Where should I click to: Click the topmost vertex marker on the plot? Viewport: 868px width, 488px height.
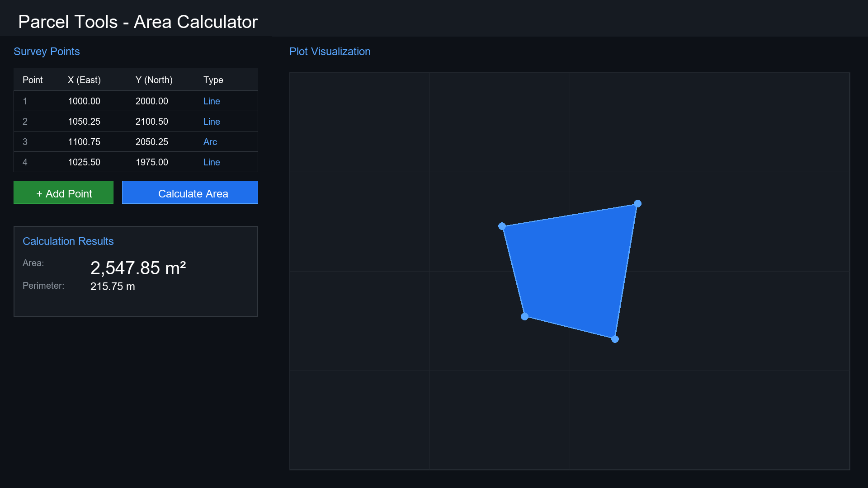(x=638, y=204)
